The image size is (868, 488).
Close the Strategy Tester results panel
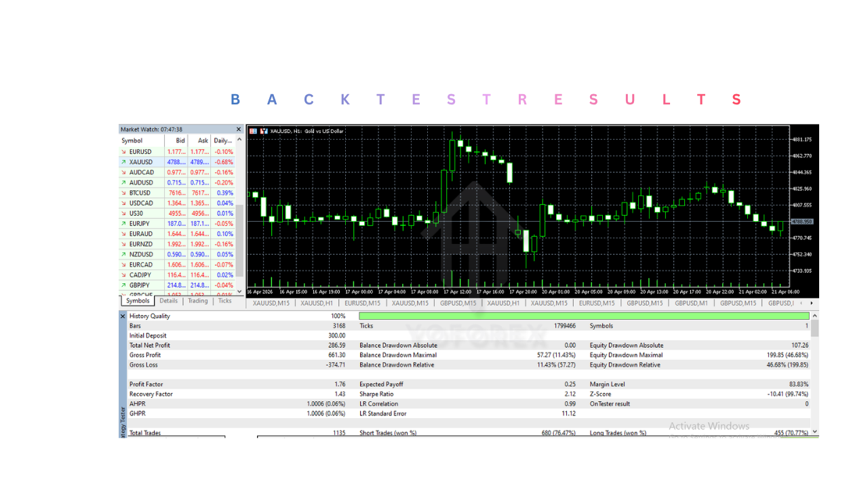(x=123, y=317)
